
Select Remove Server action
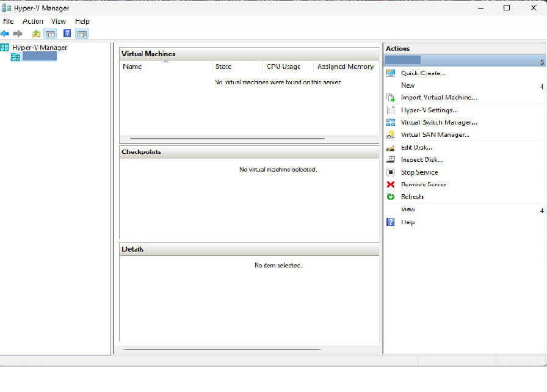point(424,184)
